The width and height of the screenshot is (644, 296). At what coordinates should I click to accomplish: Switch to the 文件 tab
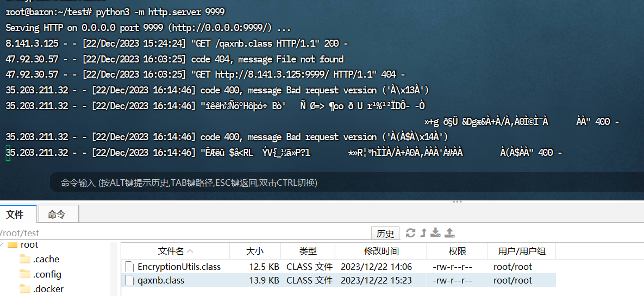[15, 215]
